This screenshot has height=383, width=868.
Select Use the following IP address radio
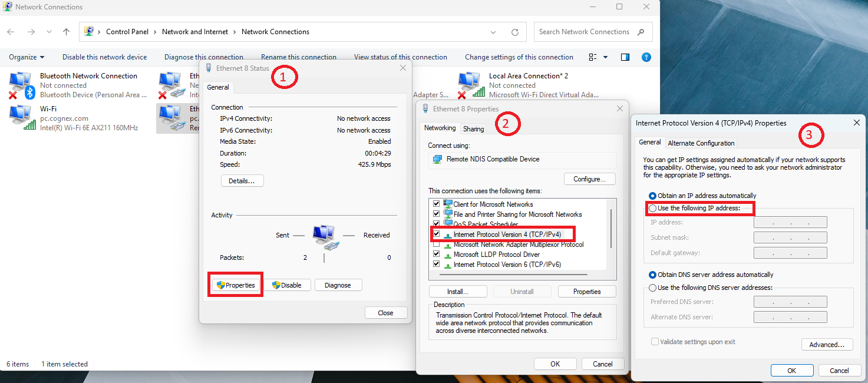[653, 208]
